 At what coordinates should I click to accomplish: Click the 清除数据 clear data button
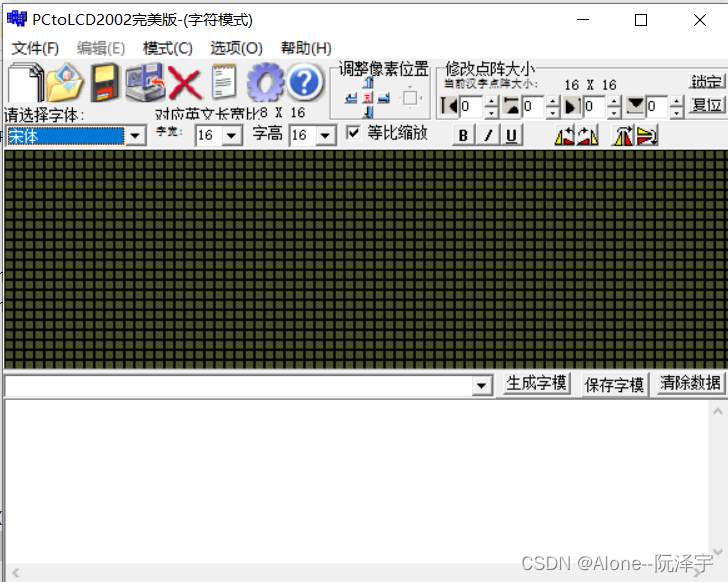[690, 383]
